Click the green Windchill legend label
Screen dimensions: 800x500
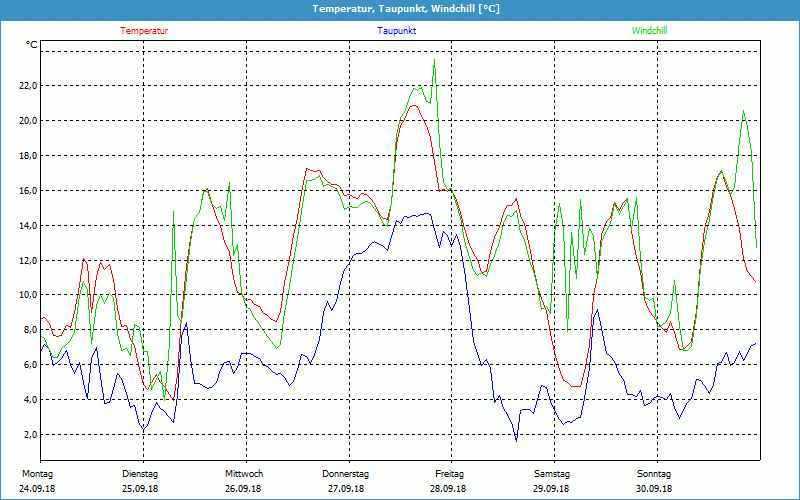tap(649, 31)
